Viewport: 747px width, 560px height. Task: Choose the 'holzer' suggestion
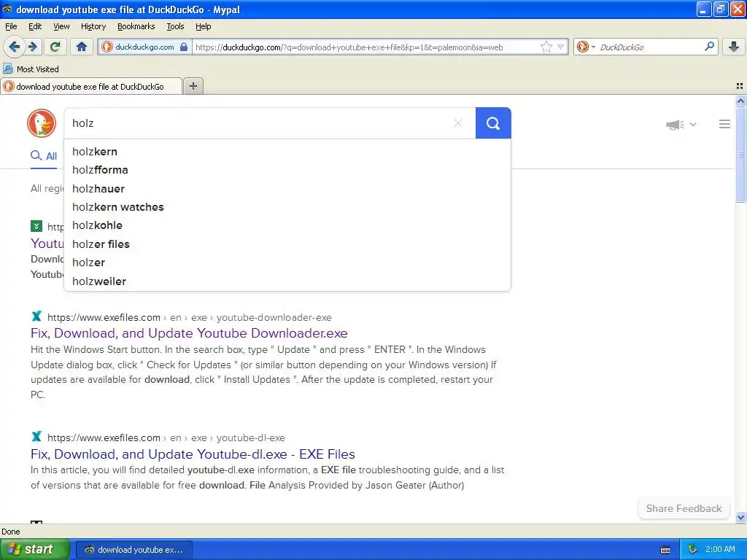[x=287, y=262]
